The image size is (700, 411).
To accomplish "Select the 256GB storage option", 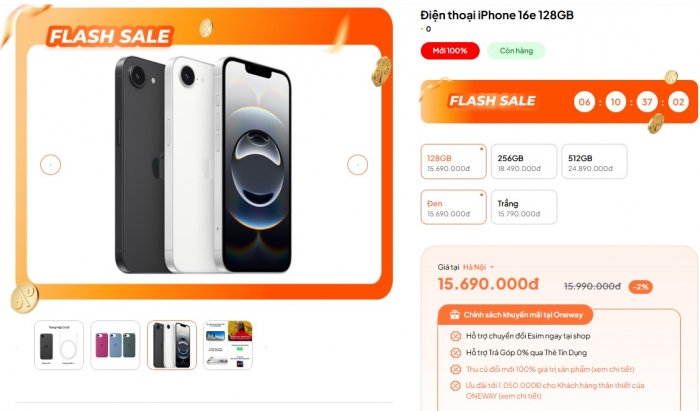I will tap(524, 162).
